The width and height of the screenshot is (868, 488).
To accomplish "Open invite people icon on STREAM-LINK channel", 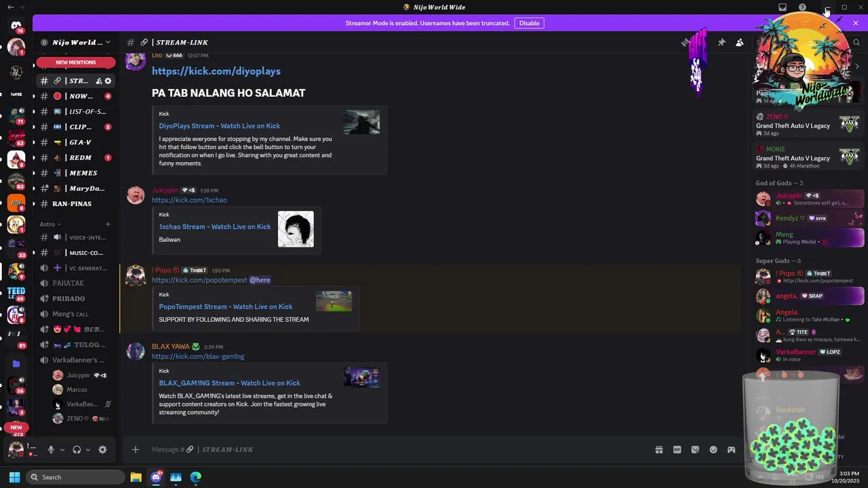I will tap(98, 81).
